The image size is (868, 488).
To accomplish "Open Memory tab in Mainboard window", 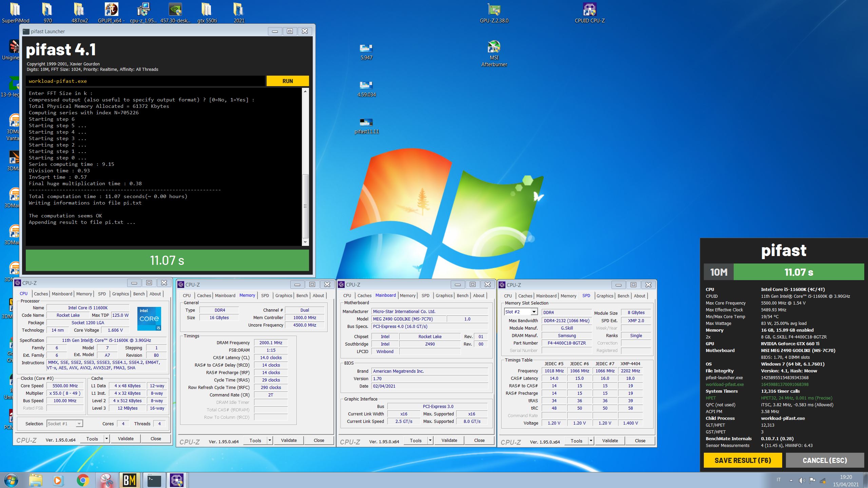I will click(x=408, y=295).
